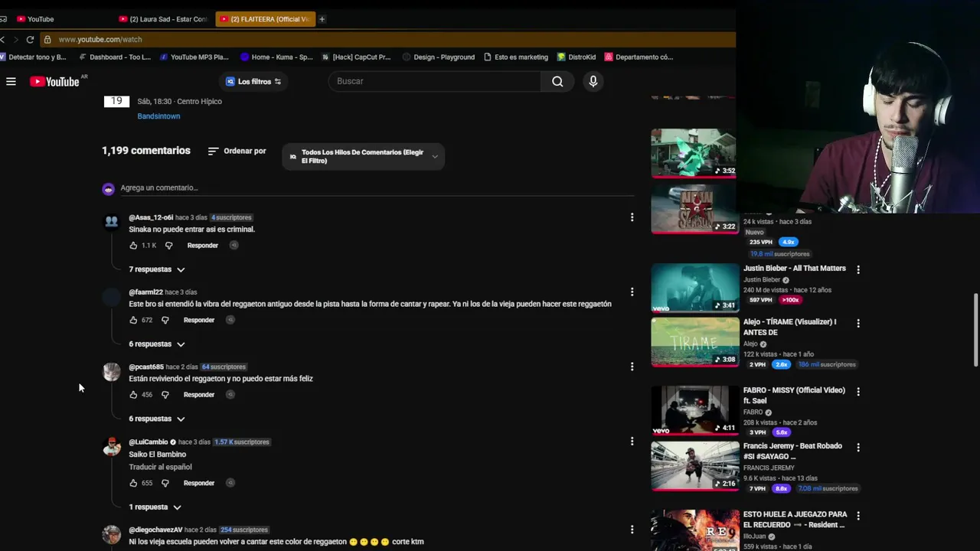980x551 pixels.
Task: Click Traducir al español under Saiko comment
Action: click(160, 467)
